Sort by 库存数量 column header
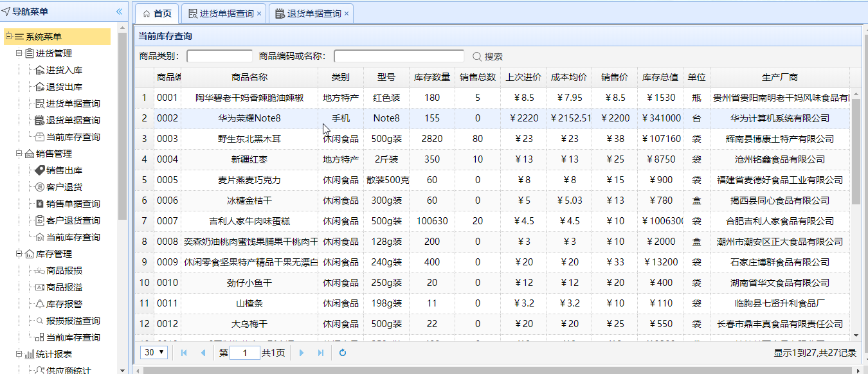868x374 pixels. 432,77
